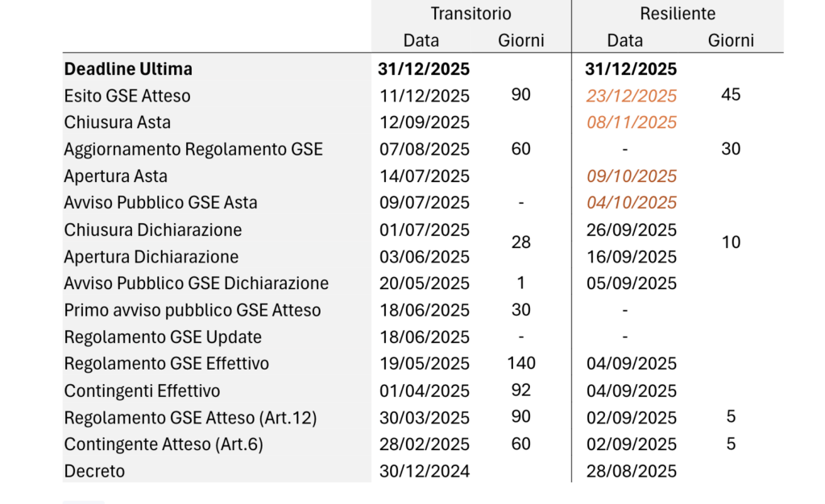Click Primo avviso pubblico GSE Atteso label
The width and height of the screenshot is (825, 504).
tap(193, 310)
